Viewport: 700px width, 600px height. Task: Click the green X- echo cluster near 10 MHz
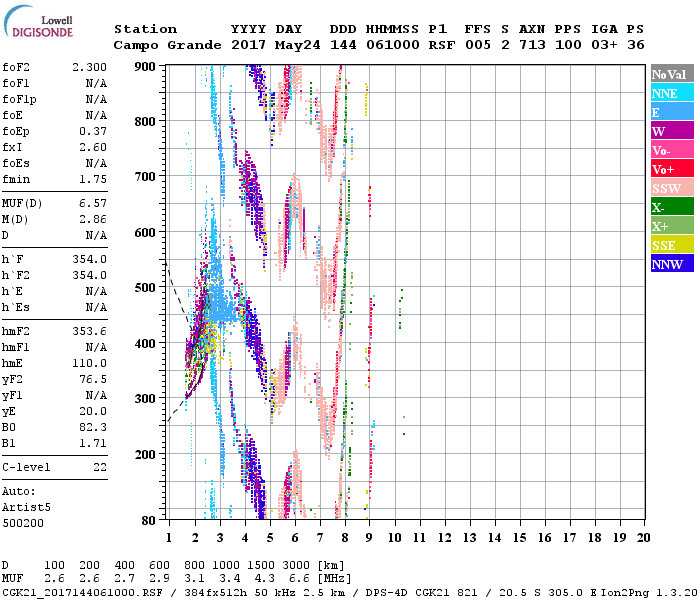coord(401,308)
